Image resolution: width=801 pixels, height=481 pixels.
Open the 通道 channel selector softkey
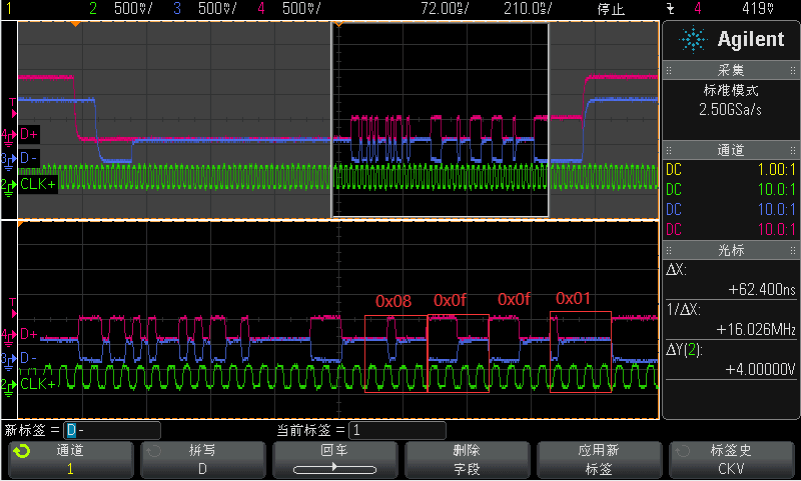click(68, 459)
